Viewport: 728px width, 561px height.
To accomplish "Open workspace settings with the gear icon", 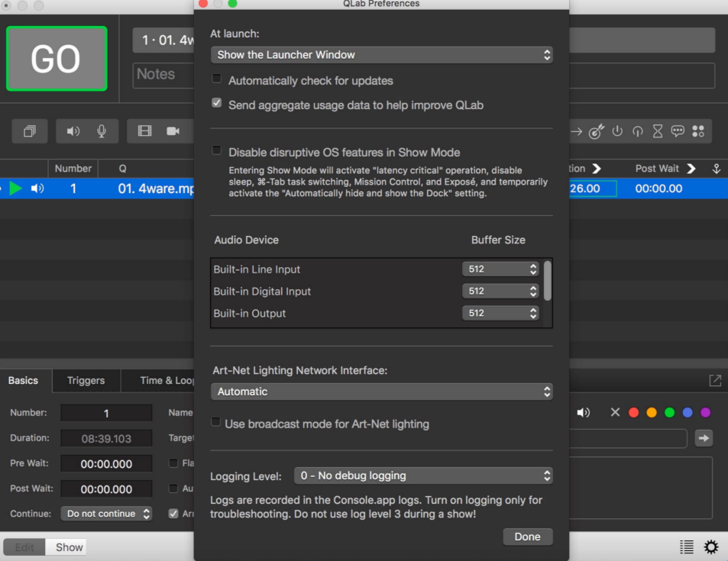I will [711, 547].
